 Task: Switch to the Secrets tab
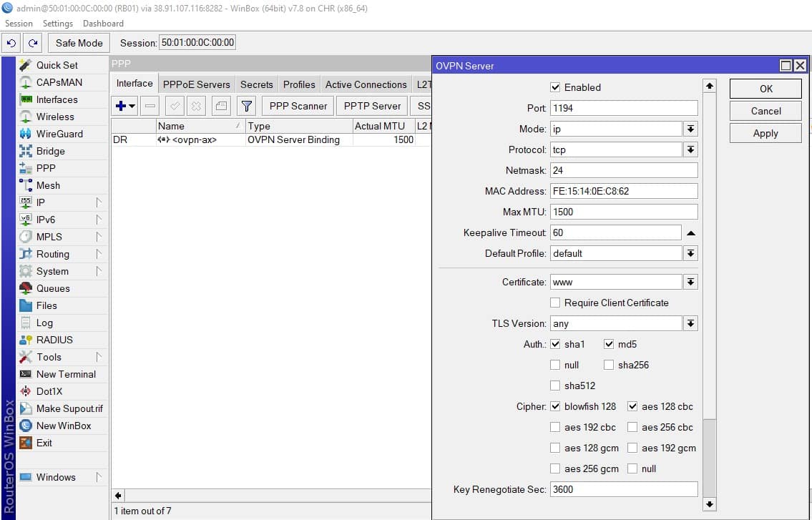coord(256,84)
